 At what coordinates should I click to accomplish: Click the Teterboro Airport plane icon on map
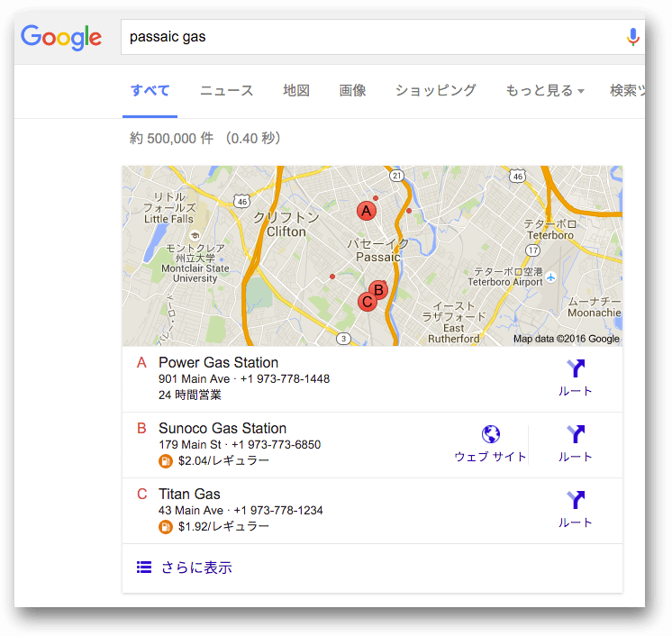[551, 277]
